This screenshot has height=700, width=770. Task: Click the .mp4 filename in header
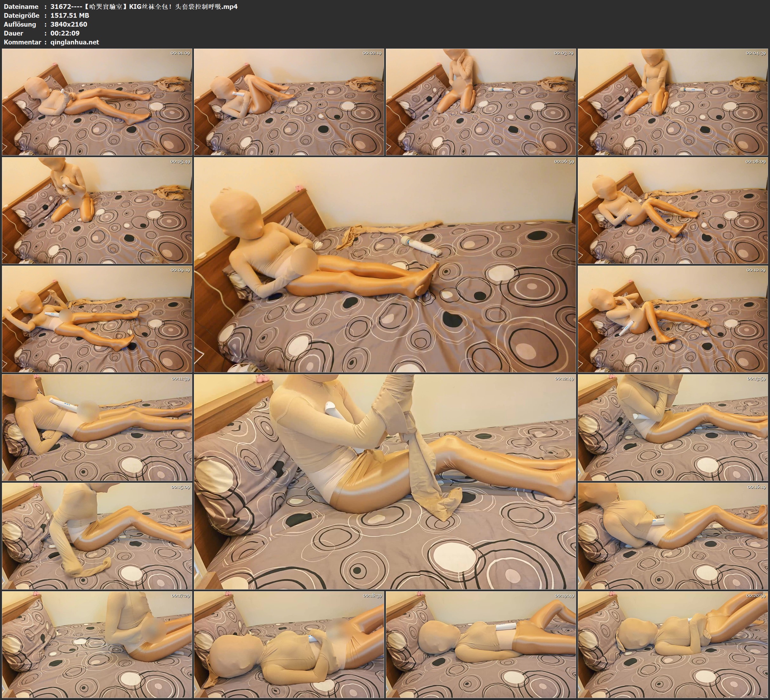pyautogui.click(x=144, y=6)
